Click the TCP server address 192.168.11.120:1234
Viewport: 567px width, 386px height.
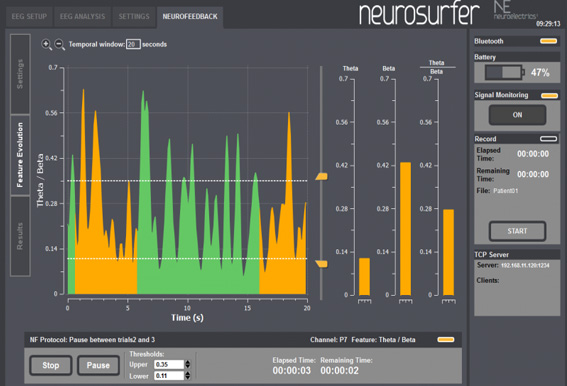(525, 266)
